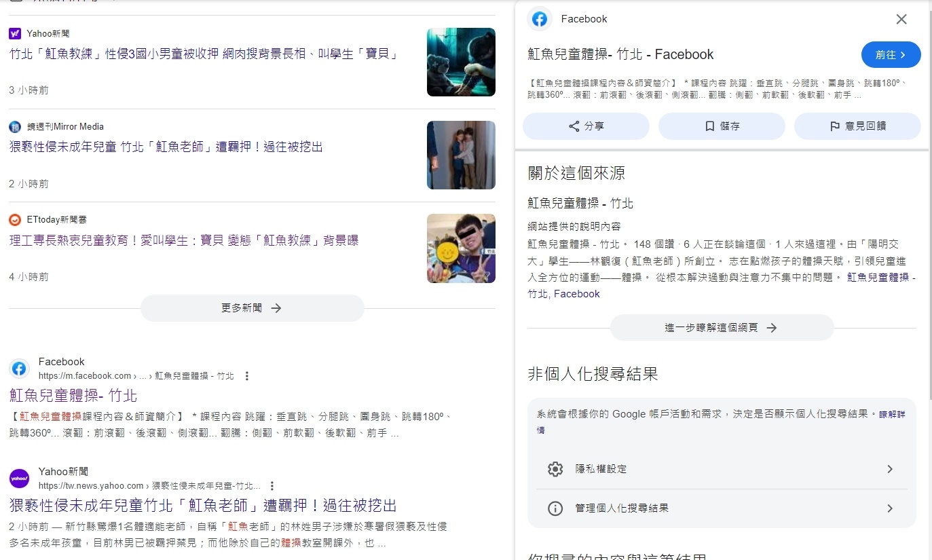Open three-dot menu for Yahoo新聞 result
Screen dimensions: 932x560
click(x=272, y=486)
